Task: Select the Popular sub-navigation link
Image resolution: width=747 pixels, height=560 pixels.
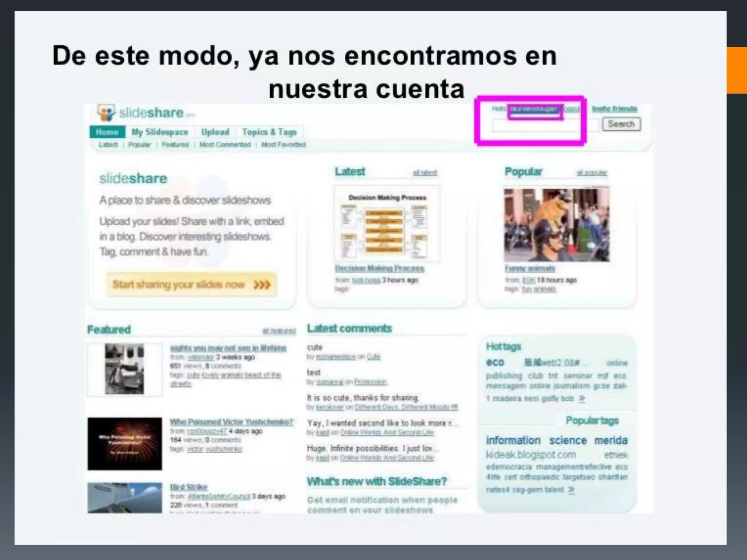Action: coord(139,145)
